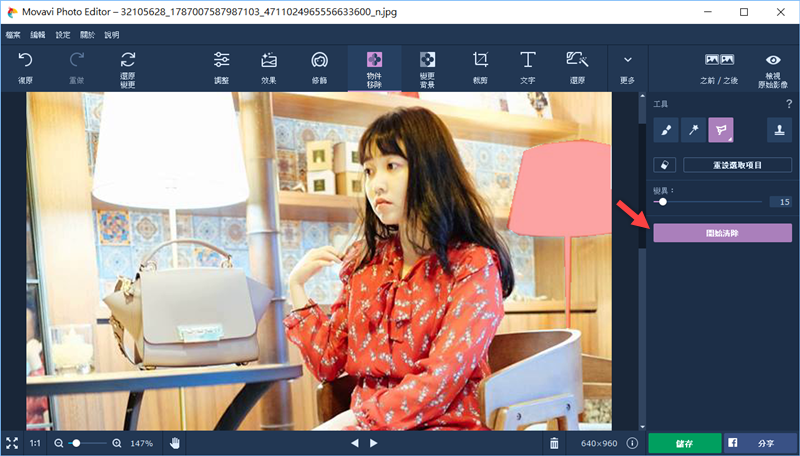
Task: Select the selection eraser tool
Action: tap(666, 164)
